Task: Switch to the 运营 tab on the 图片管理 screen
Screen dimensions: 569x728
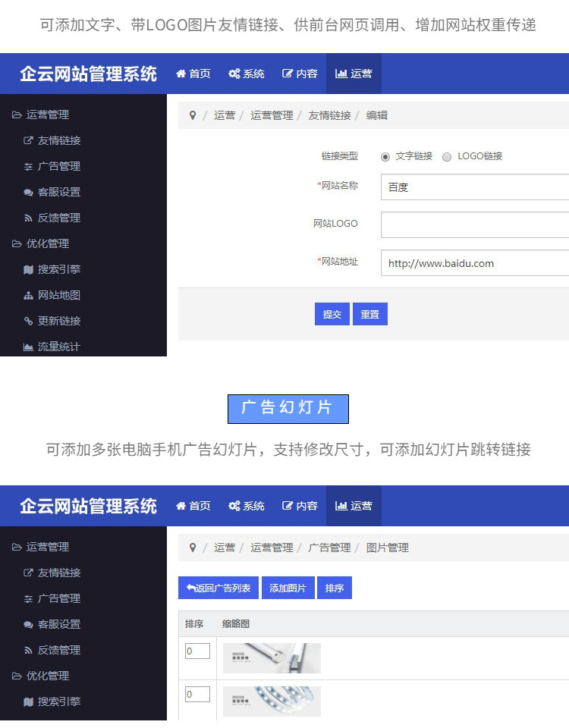Action: [354, 506]
